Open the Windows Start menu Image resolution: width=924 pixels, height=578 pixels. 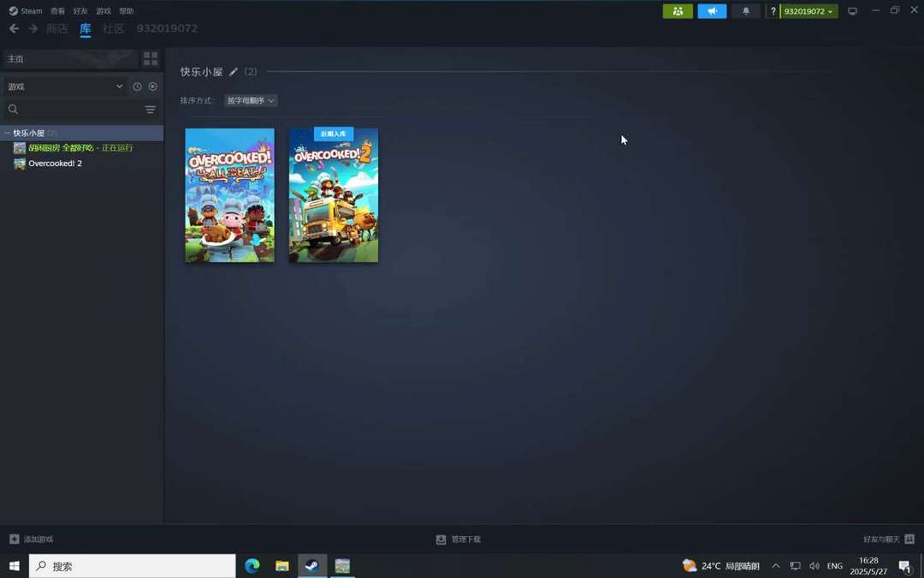[15, 566]
